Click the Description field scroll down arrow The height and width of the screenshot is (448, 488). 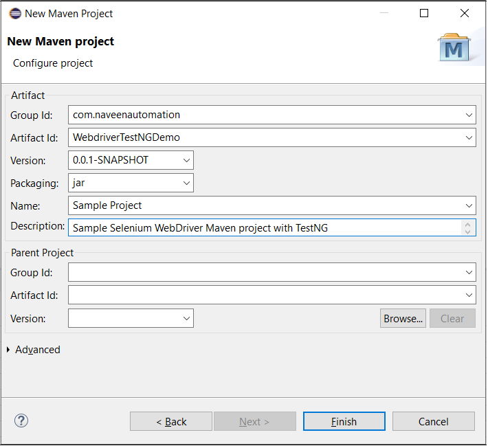(467, 232)
